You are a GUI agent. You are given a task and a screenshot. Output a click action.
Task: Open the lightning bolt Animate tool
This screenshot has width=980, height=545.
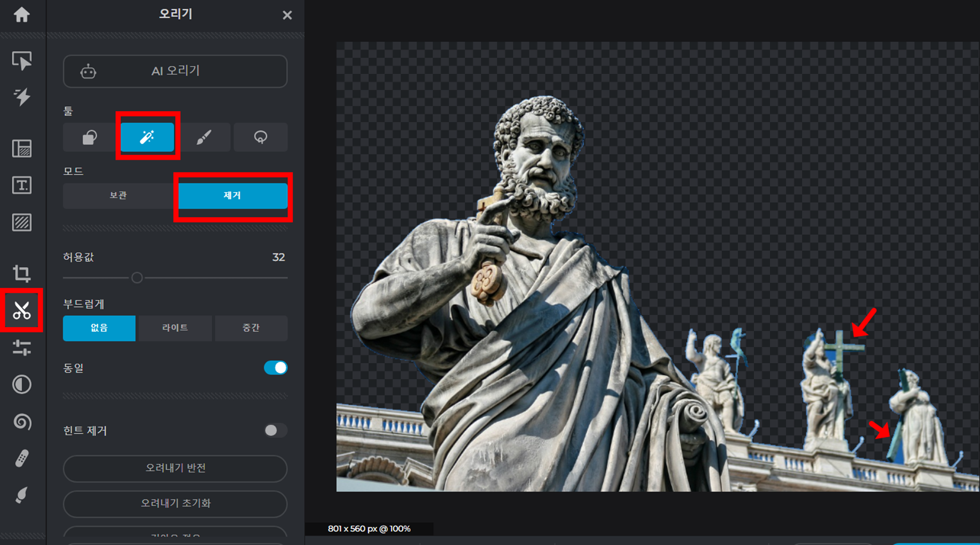point(22,97)
